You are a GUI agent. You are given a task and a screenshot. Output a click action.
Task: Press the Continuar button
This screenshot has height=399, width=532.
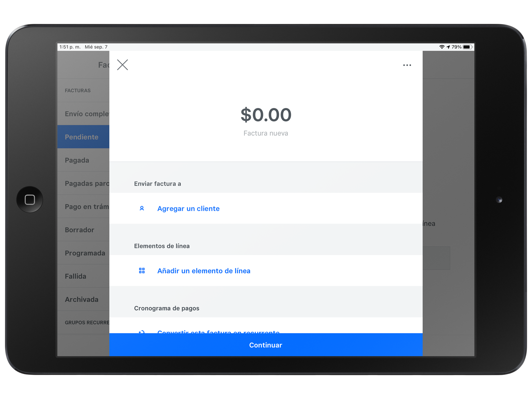tap(266, 345)
